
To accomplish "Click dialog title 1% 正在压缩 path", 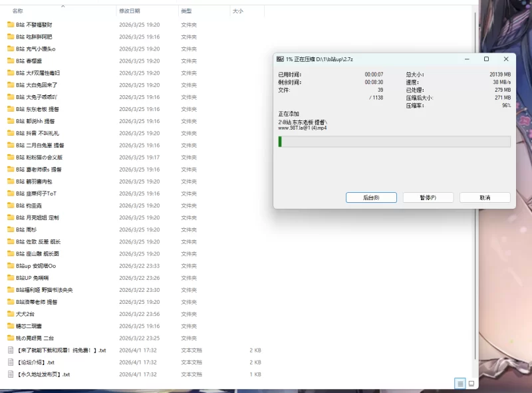I will pos(319,59).
